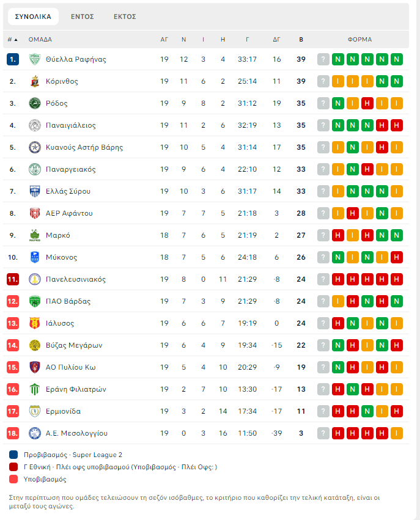Click the ΑΟ Πυλίου Κω crest

click(34, 367)
